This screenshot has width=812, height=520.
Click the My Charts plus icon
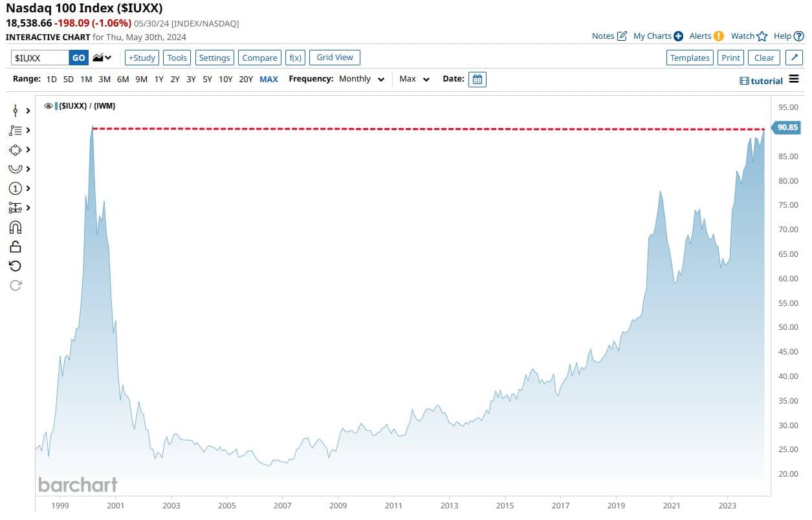pos(678,36)
